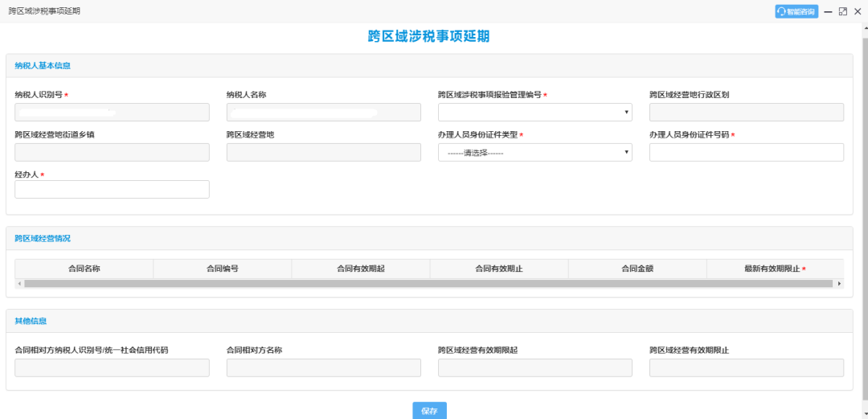Click the table scrollbar right arrow
The height and width of the screenshot is (419, 868).
coord(839,284)
